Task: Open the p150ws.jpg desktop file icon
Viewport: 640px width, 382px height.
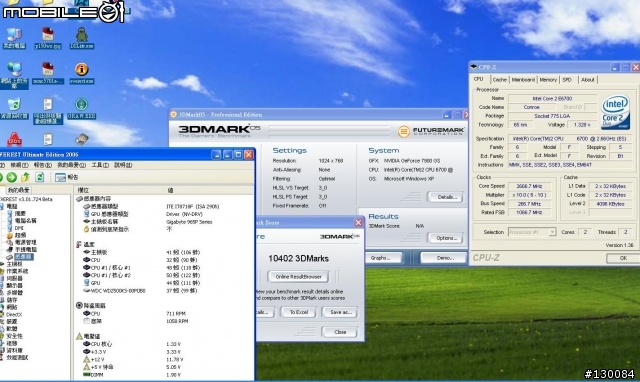Action: (x=48, y=39)
